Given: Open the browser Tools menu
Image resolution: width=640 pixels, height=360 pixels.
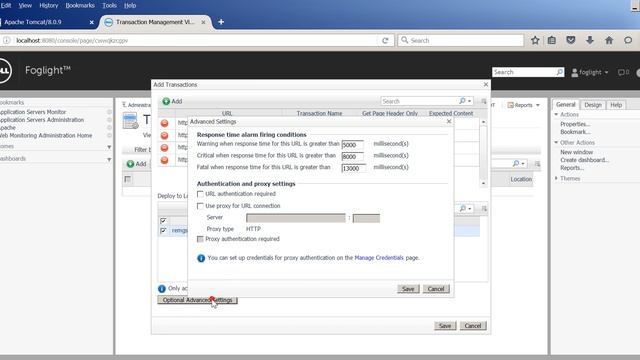Looking at the screenshot, I should [x=109, y=5].
